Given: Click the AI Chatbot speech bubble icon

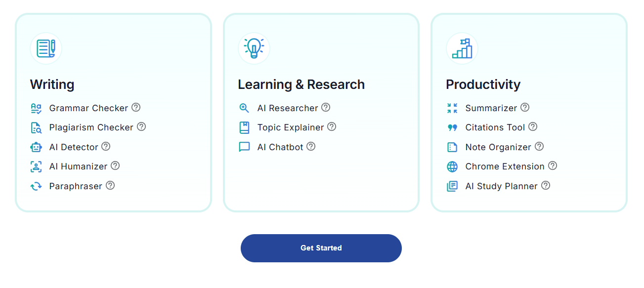Looking at the screenshot, I should pos(244,147).
